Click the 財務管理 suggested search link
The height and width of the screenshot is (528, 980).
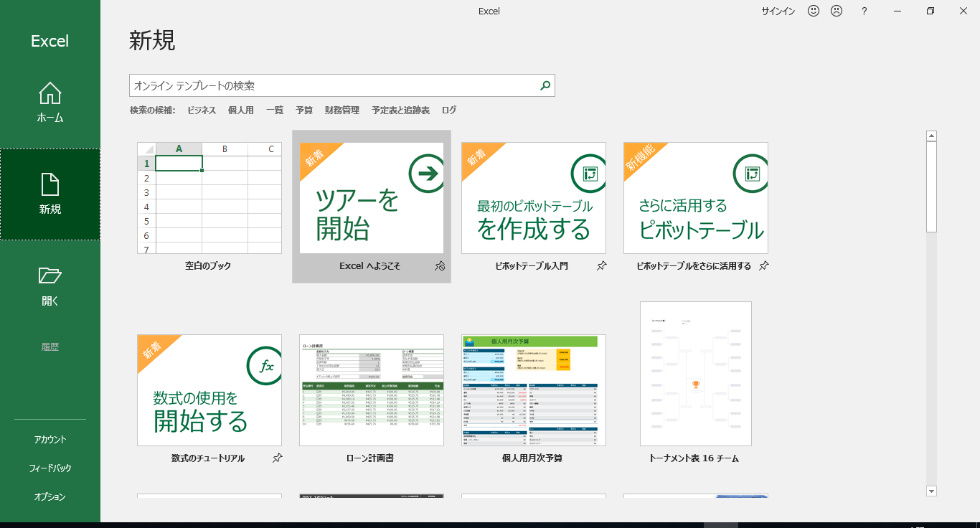click(x=341, y=110)
